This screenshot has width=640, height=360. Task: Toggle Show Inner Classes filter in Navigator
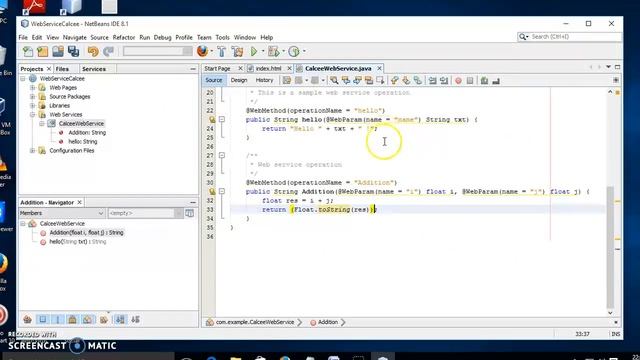[87, 320]
